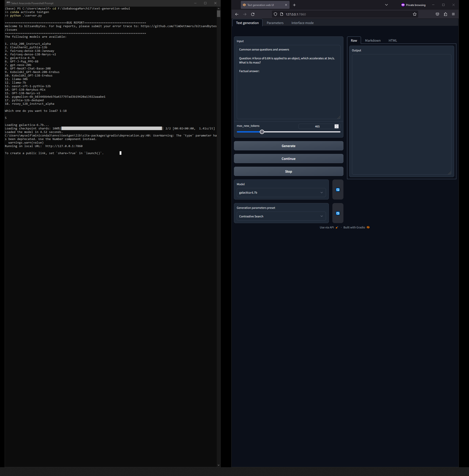
Task: Navigate forward in browser history
Action: point(245,14)
